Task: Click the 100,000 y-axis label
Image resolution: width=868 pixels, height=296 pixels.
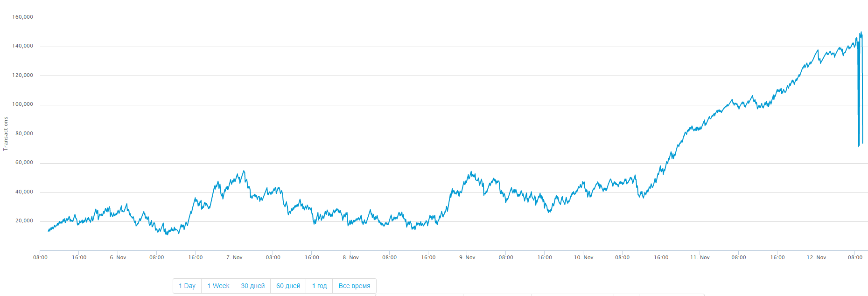Action: tap(23, 104)
